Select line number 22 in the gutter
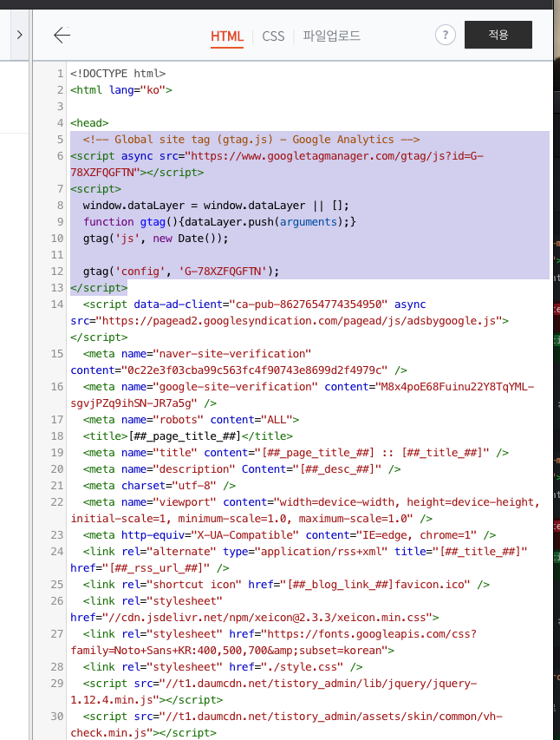This screenshot has height=740, width=560. pyautogui.click(x=57, y=502)
